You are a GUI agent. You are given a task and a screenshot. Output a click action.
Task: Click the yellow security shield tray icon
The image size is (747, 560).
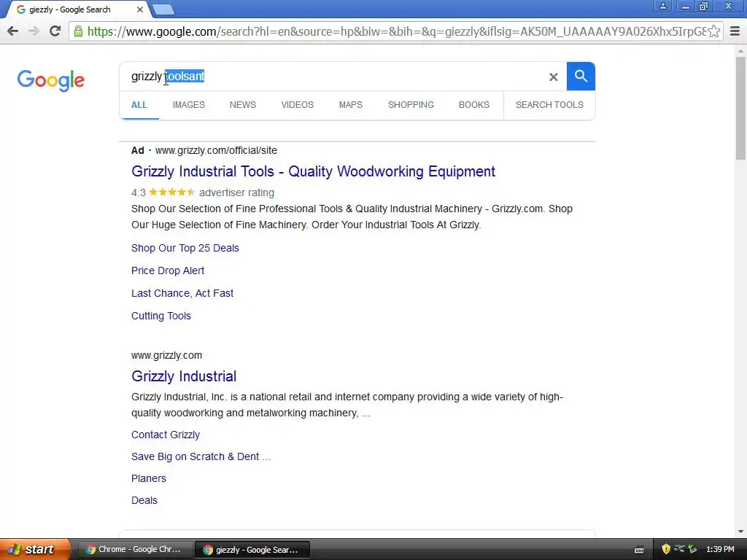[666, 549]
